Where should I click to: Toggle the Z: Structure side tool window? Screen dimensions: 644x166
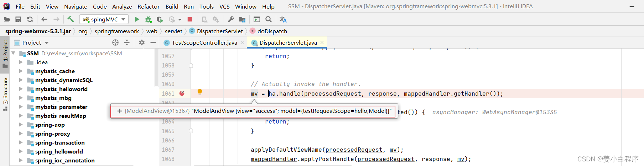click(5, 94)
